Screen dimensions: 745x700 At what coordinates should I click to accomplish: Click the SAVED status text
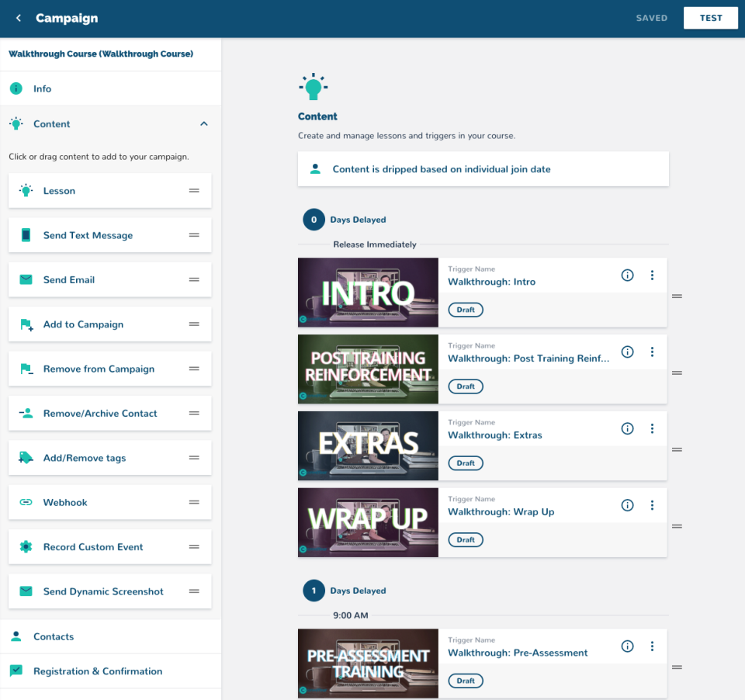click(651, 18)
